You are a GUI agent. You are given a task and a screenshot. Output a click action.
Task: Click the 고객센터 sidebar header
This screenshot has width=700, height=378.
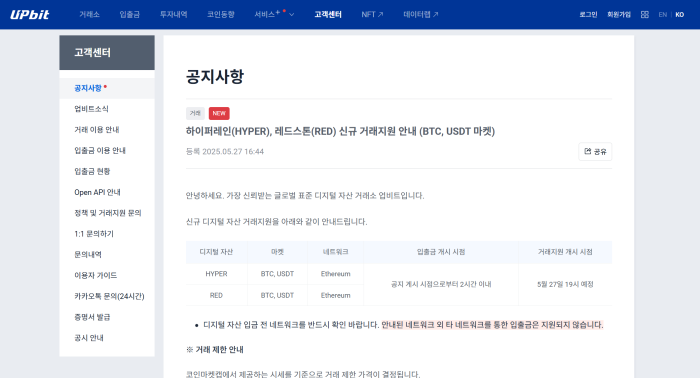[x=107, y=53]
